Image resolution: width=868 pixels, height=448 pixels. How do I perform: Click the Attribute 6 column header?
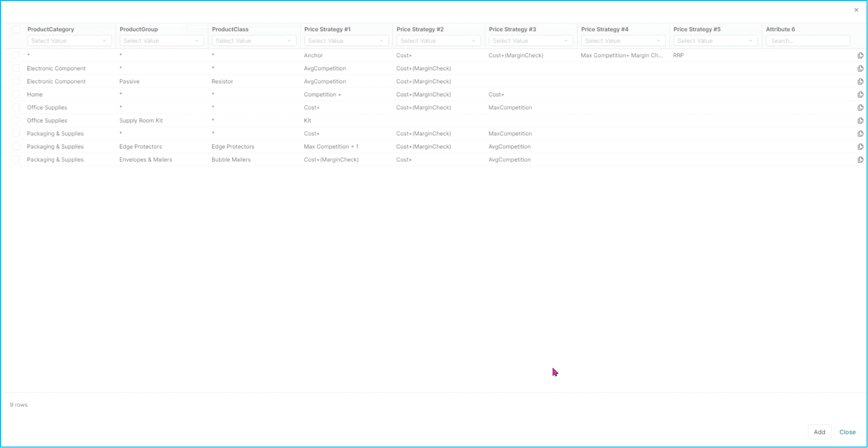point(780,29)
